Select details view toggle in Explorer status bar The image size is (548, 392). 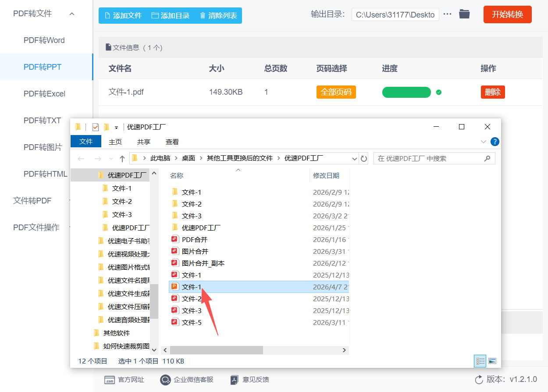[480, 361]
